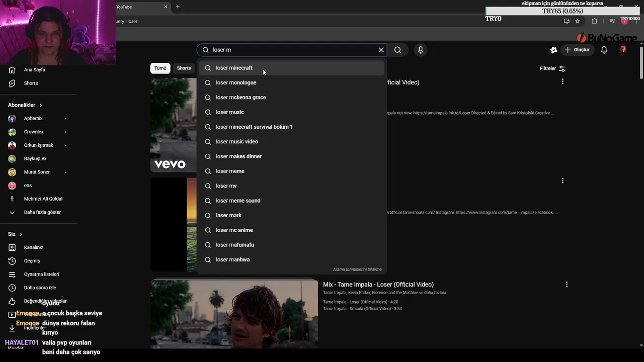Viewport: 644px width, 362px height.
Task: Open more options for first video result
Action: pos(562,81)
